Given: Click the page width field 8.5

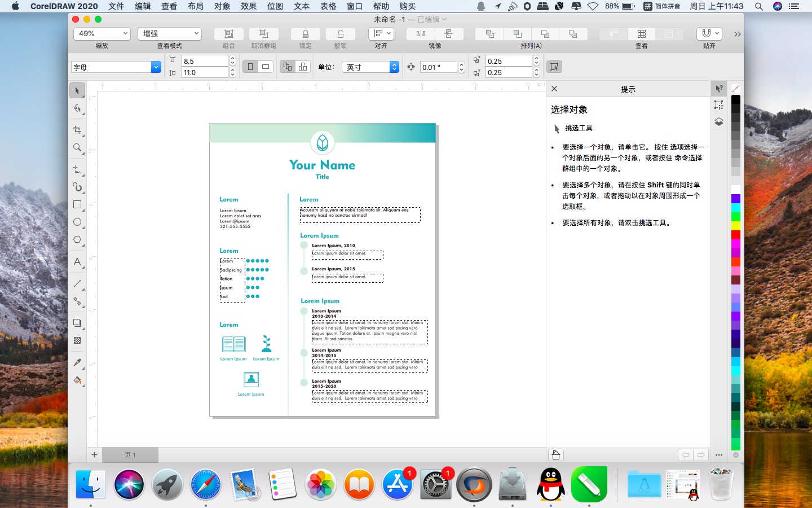Looking at the screenshot, I should 204,61.
